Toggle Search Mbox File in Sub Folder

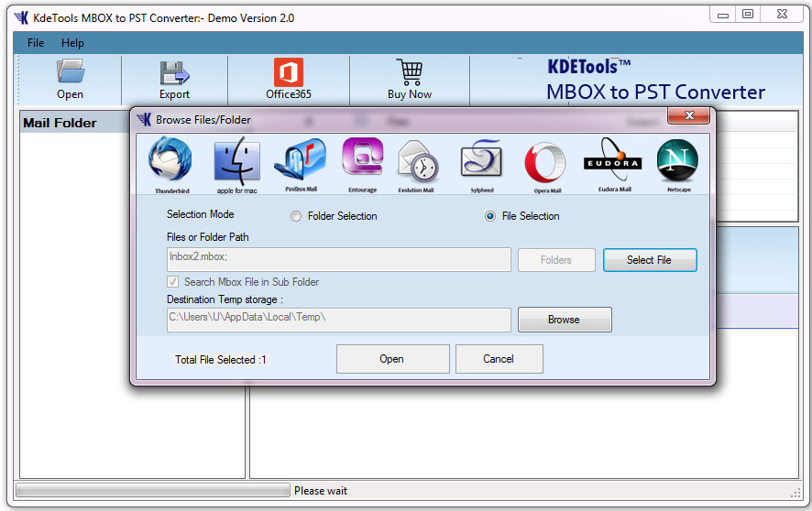173,282
